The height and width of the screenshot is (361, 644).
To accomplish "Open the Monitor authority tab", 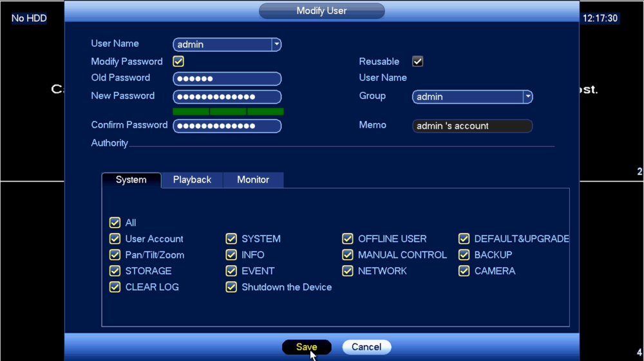I will 253,180.
